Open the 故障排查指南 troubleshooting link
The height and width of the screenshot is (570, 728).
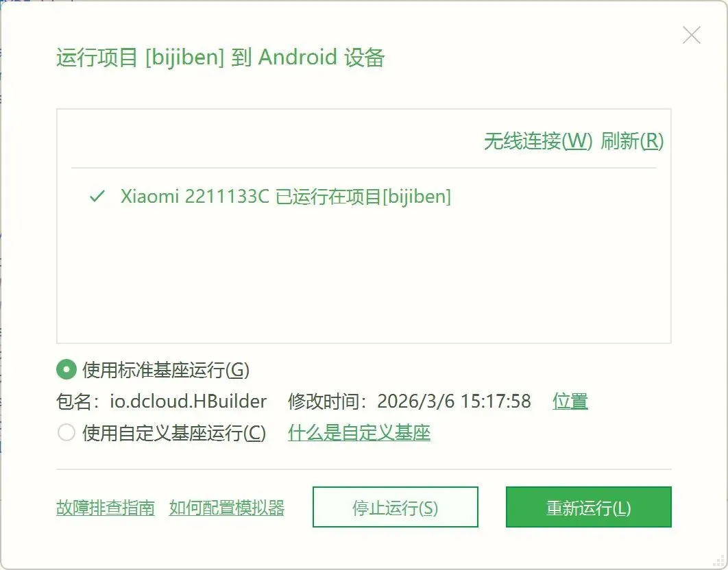point(106,508)
